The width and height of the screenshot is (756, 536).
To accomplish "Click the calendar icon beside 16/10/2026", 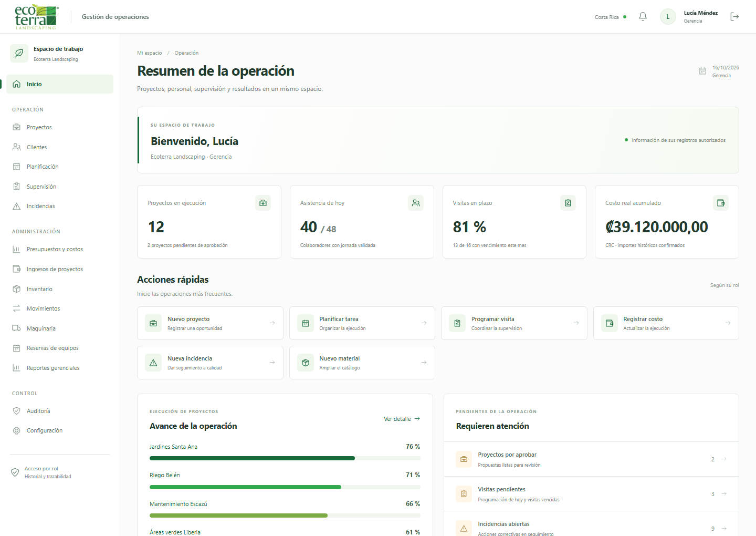I will 702,71.
